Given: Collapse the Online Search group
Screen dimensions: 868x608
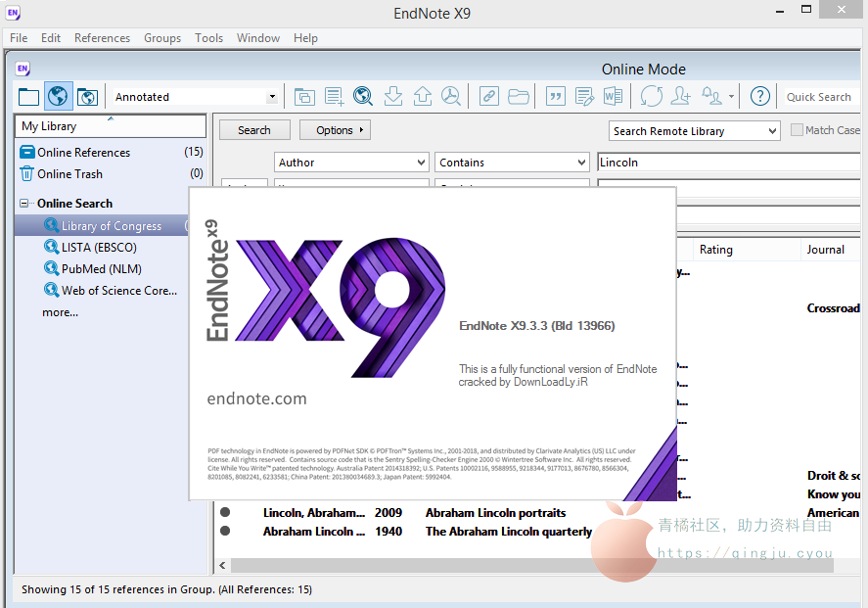Looking at the screenshot, I should (x=23, y=204).
